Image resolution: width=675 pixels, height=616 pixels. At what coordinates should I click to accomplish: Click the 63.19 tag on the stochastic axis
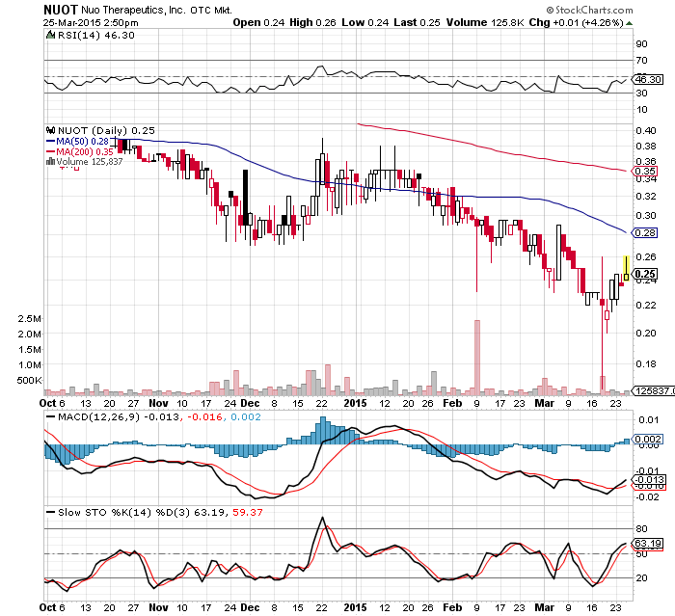tap(648, 544)
